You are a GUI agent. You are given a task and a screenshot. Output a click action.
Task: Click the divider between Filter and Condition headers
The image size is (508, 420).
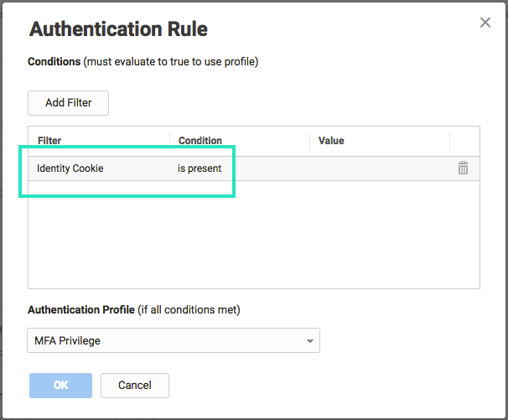click(170, 141)
